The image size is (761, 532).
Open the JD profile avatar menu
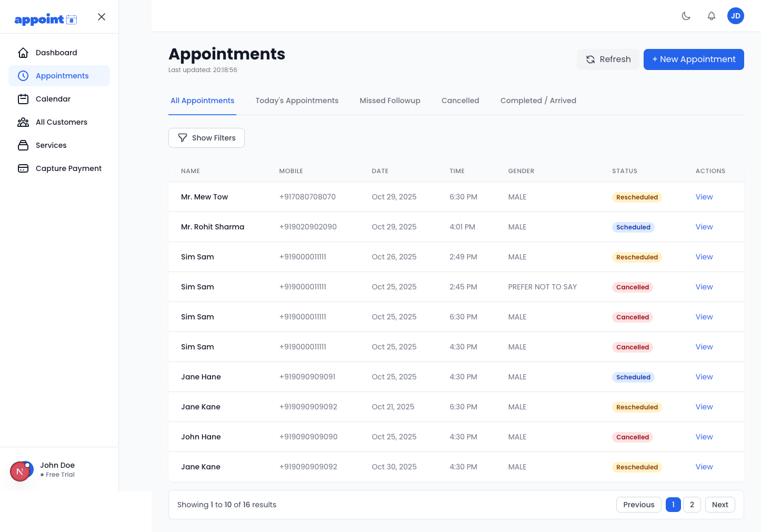pyautogui.click(x=735, y=16)
